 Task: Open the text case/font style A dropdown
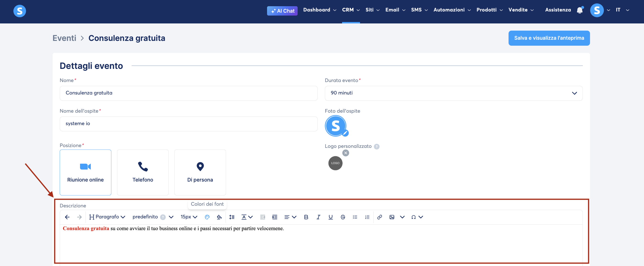[247, 217]
